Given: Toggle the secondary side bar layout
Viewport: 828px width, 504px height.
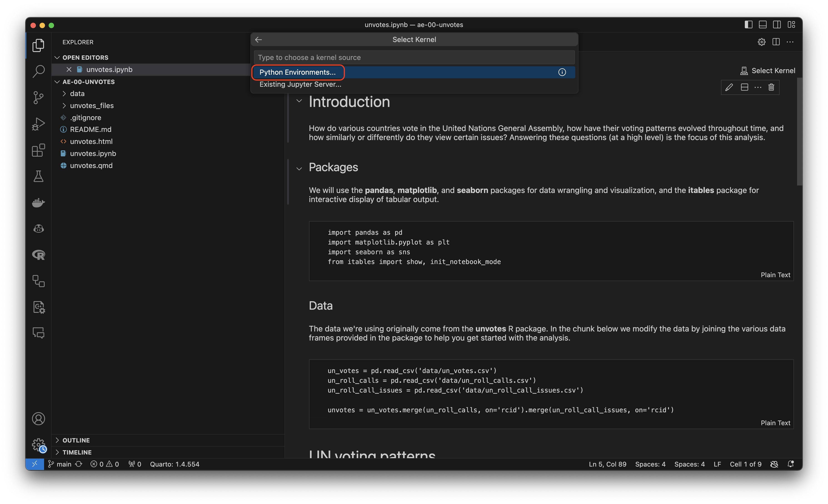Looking at the screenshot, I should click(x=777, y=25).
